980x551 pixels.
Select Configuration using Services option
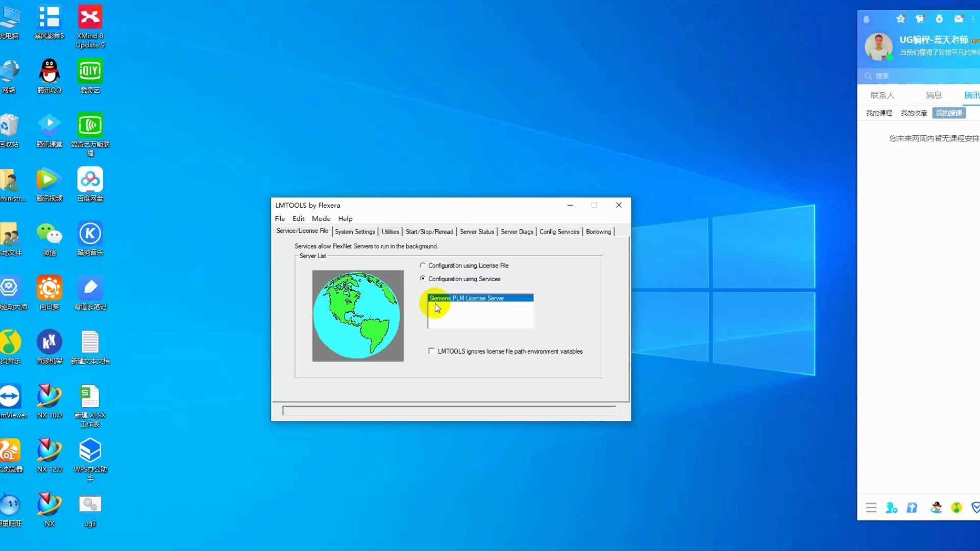click(x=423, y=279)
